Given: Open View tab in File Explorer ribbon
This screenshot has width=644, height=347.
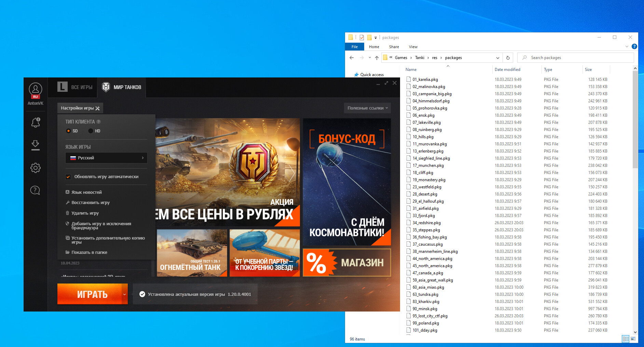Looking at the screenshot, I should (413, 47).
